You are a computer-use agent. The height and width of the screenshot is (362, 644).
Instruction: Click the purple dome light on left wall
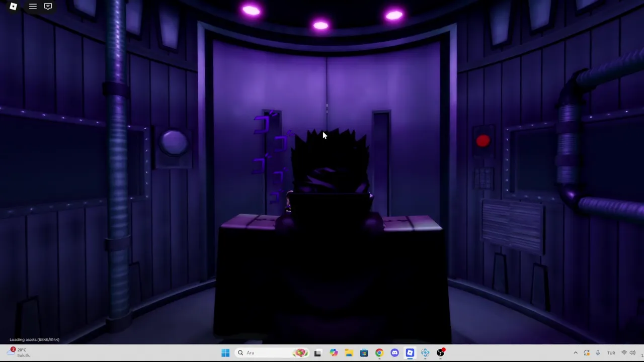click(x=174, y=143)
